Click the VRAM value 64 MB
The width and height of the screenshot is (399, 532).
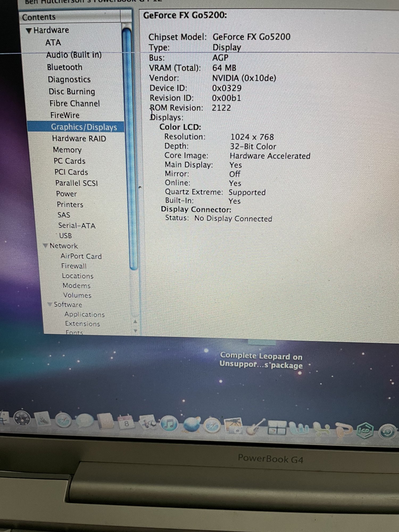(x=224, y=68)
